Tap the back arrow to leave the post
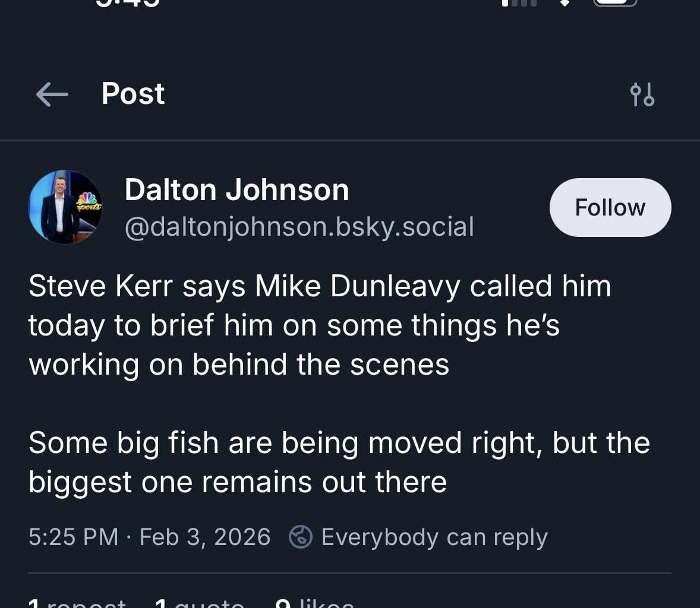The height and width of the screenshot is (608, 700). (x=52, y=94)
